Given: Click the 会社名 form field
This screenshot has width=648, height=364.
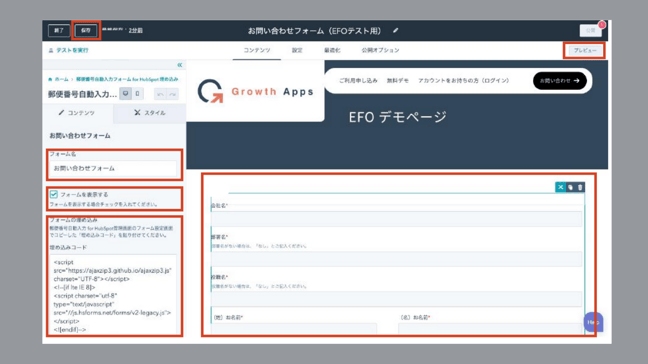Looking at the screenshot, I should pyautogui.click(x=396, y=219).
